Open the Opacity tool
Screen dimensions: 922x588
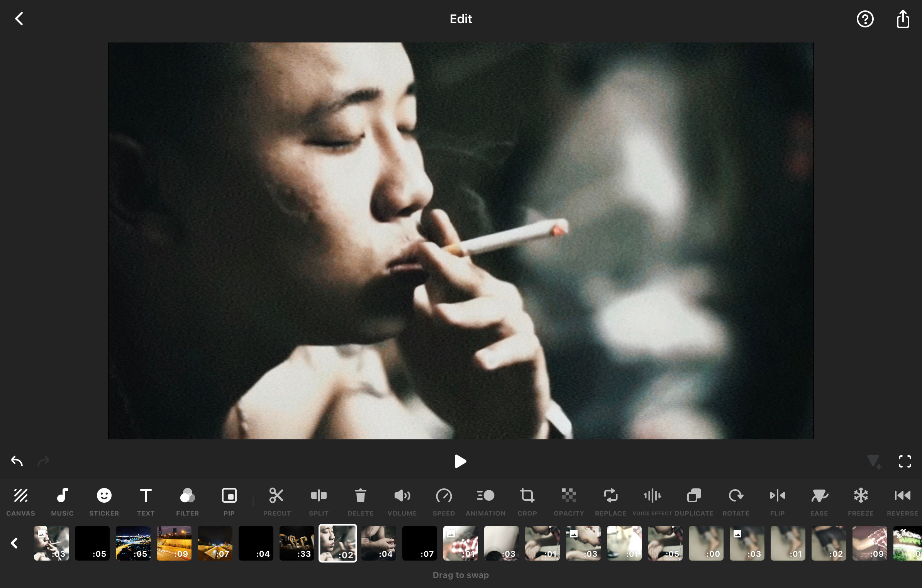(x=569, y=502)
